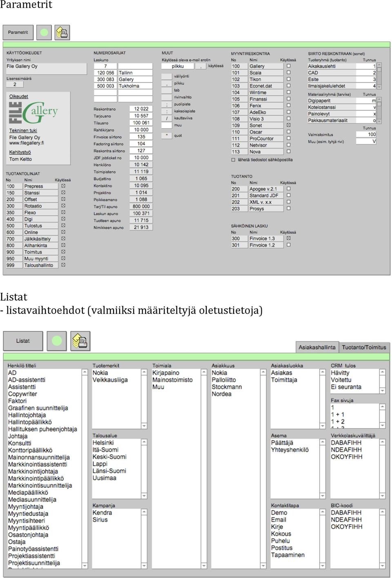This screenshot has width=392, height=578.
Task: Click down arrow of Fax sivuja list
Action: pyautogui.click(x=382, y=425)
